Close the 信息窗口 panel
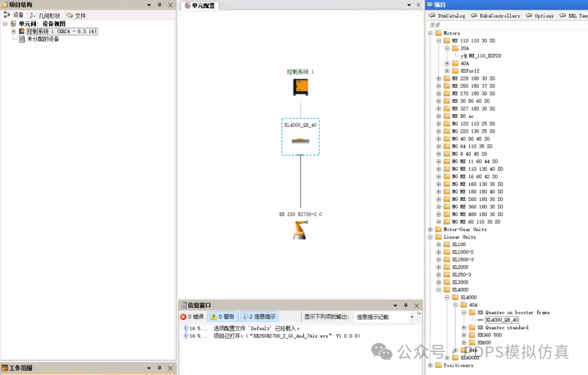 pos(416,306)
